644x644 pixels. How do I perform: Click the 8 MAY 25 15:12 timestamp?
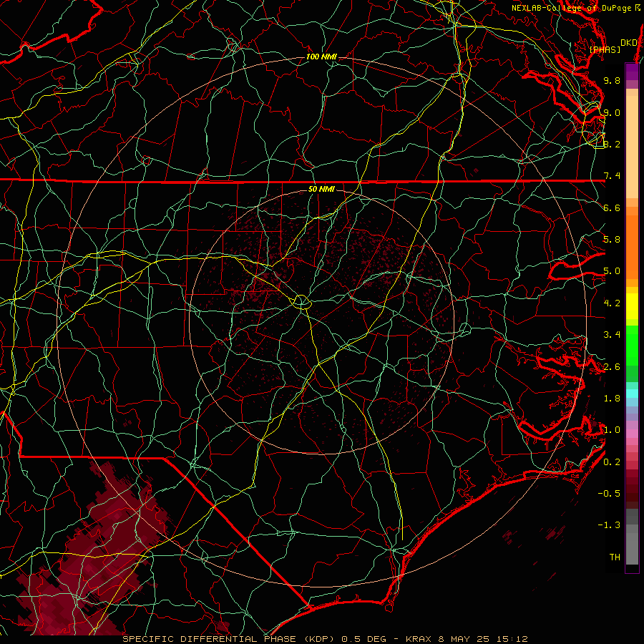click(x=483, y=639)
